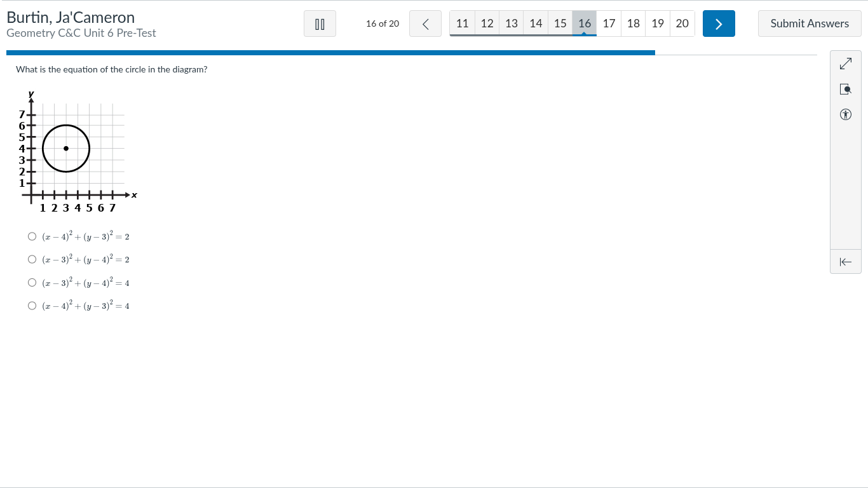This screenshot has height=488, width=868.
Task: Switch to question 14
Action: pyautogui.click(x=536, y=24)
